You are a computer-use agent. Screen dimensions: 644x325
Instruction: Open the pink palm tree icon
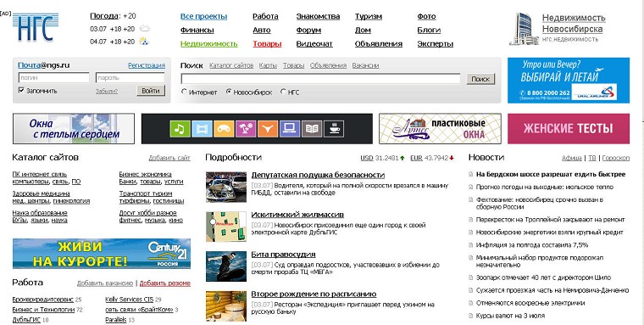pyautogui.click(x=246, y=129)
